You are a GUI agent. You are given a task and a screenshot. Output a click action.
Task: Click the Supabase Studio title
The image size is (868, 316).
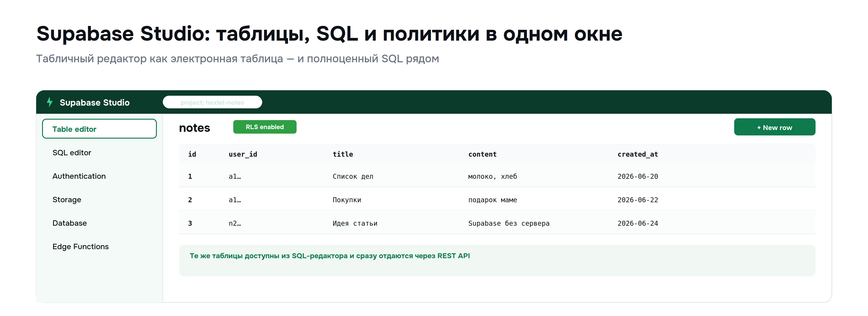pyautogui.click(x=94, y=103)
